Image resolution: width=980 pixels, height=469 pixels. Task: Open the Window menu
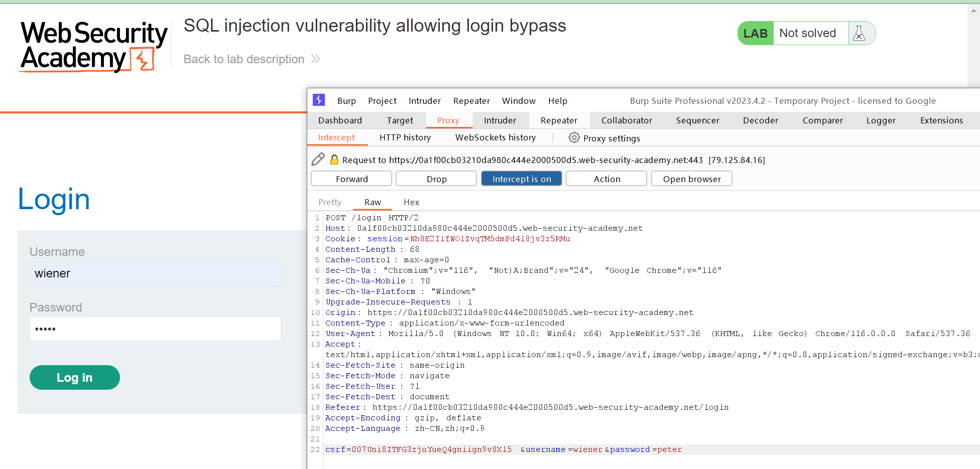point(519,101)
